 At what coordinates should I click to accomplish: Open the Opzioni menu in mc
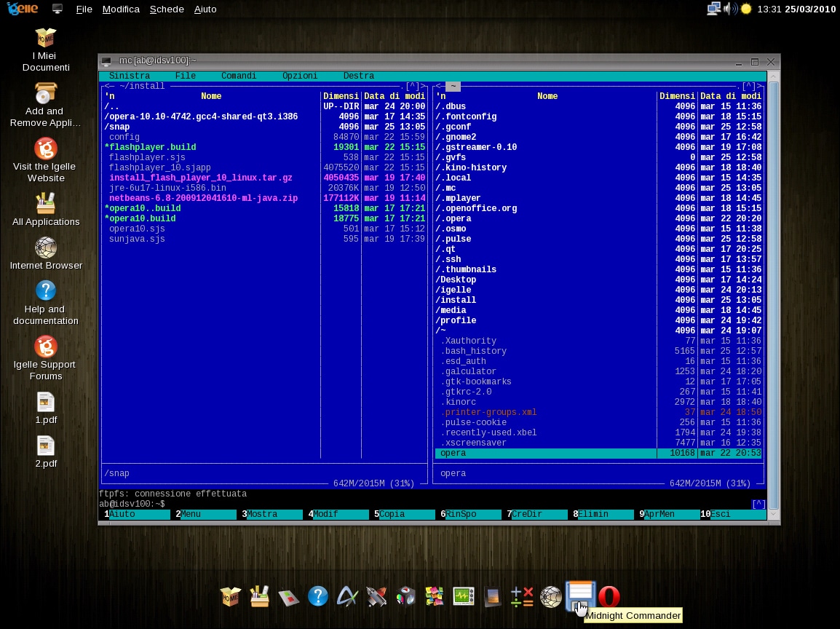(x=300, y=76)
